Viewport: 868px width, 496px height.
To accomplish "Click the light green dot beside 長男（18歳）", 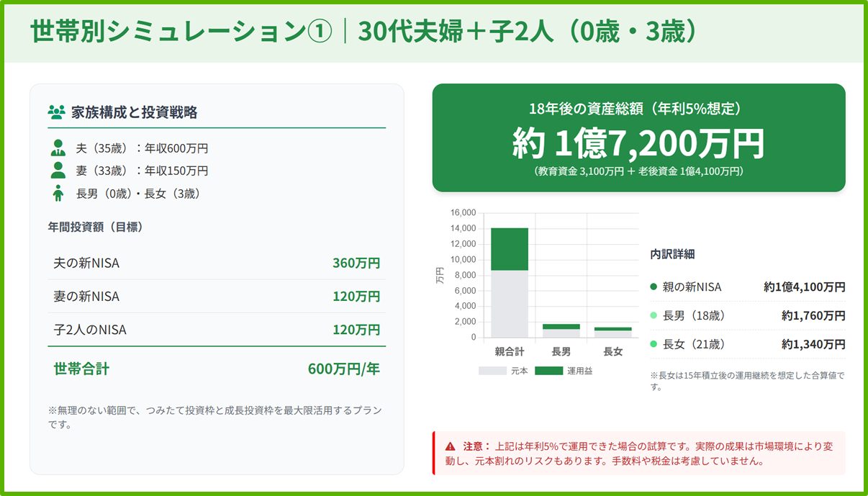I will (x=654, y=316).
